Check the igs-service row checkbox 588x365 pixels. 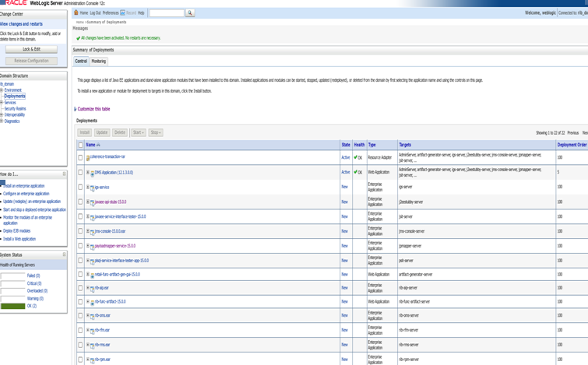click(x=80, y=187)
